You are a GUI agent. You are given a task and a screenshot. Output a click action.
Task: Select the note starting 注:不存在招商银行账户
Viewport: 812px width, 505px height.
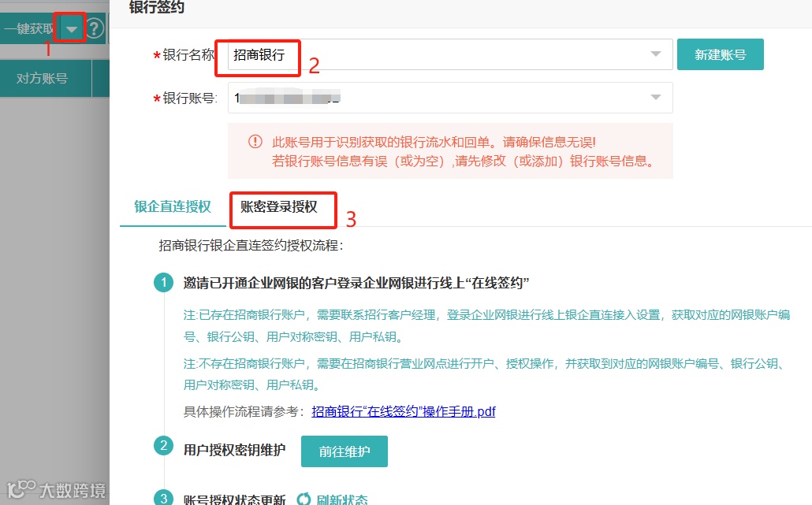[x=485, y=374]
